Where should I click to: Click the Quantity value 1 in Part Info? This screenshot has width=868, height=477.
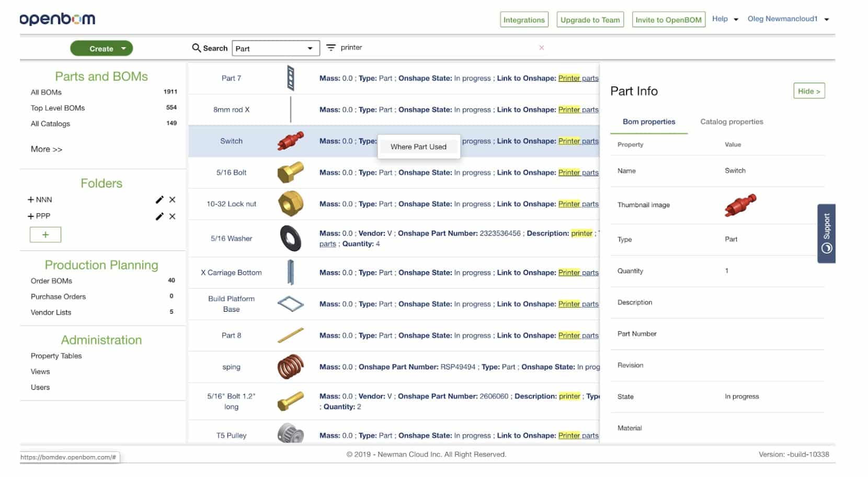726,270
